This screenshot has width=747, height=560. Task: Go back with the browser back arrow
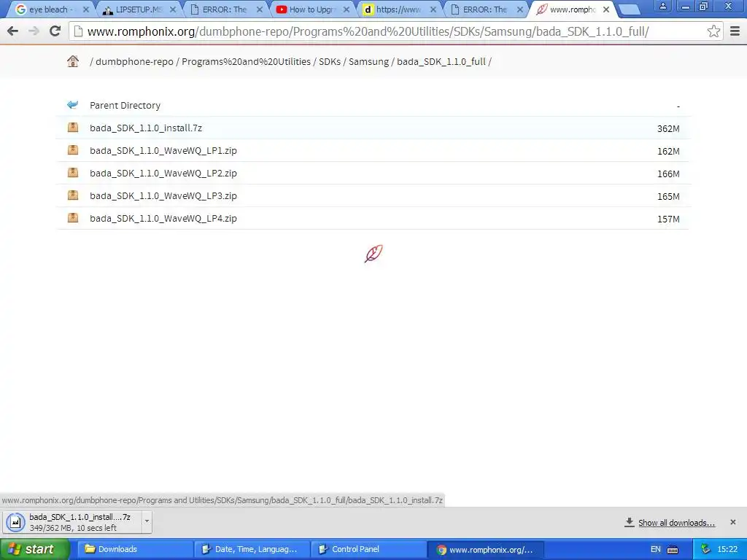13,31
